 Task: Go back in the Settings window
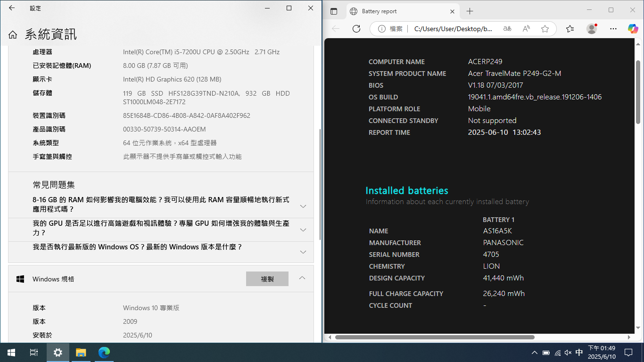(x=12, y=8)
